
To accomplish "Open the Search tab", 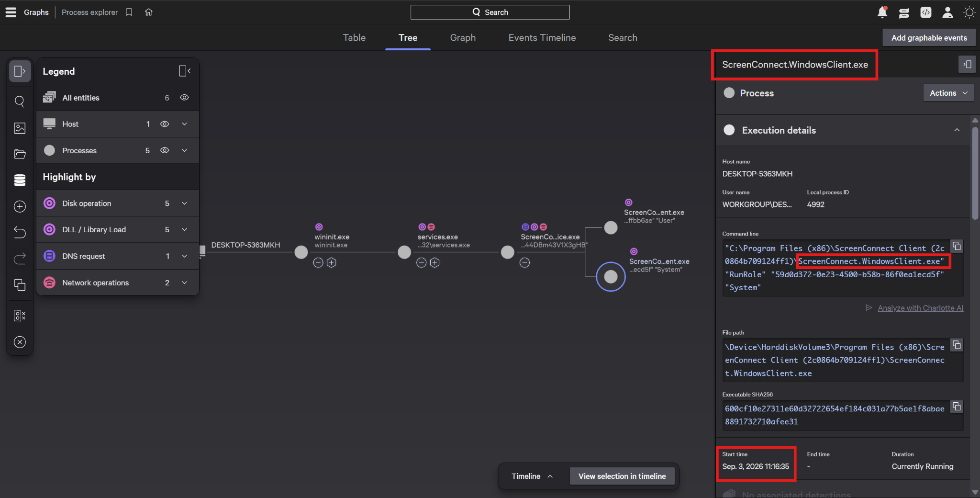I will (623, 38).
